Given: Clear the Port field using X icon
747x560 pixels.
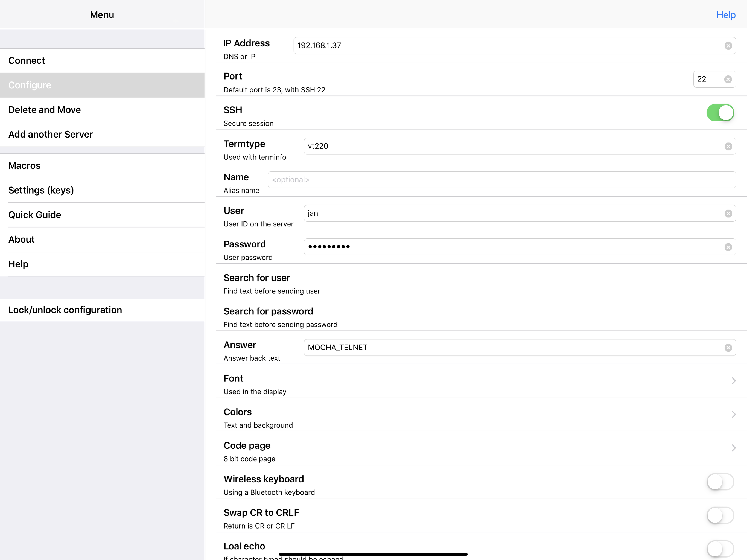Looking at the screenshot, I should coord(728,79).
